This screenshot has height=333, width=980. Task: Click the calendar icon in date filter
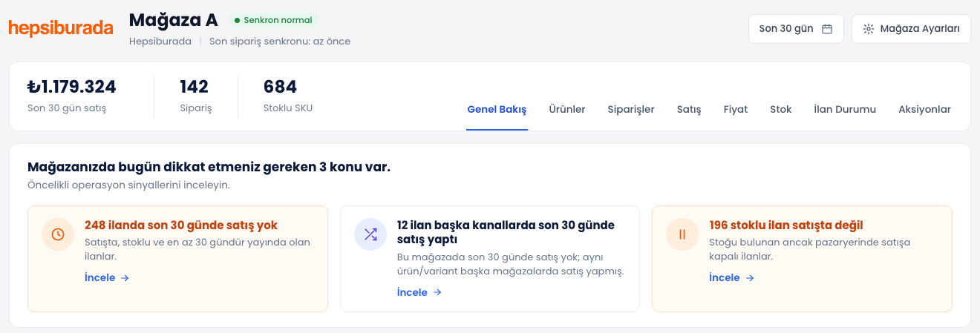point(827,29)
